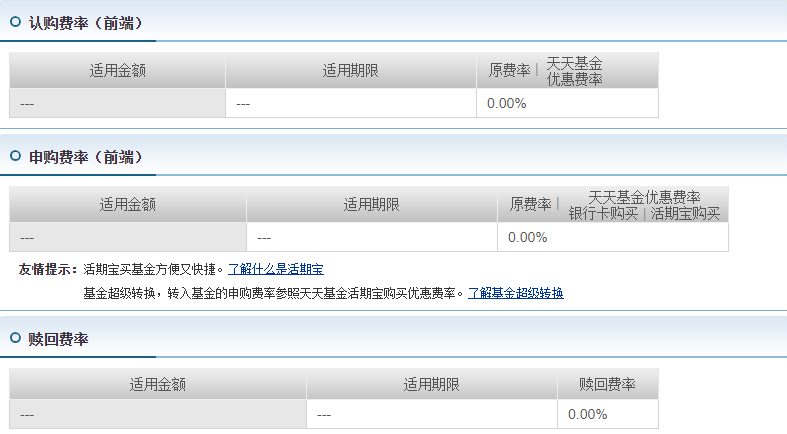The image size is (787, 434).
Task: Click the circle bullet beside 申购费率（前端）
Action: (x=16, y=156)
